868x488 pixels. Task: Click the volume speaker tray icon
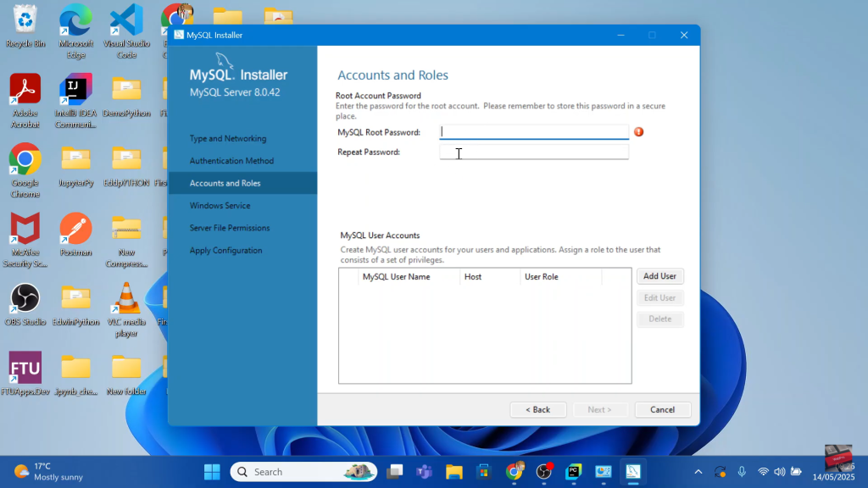coord(780,472)
